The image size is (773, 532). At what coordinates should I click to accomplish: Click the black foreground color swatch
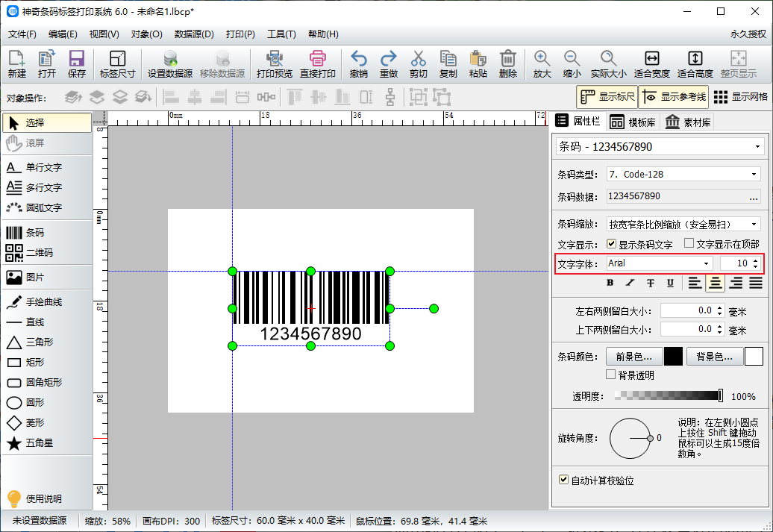point(673,357)
